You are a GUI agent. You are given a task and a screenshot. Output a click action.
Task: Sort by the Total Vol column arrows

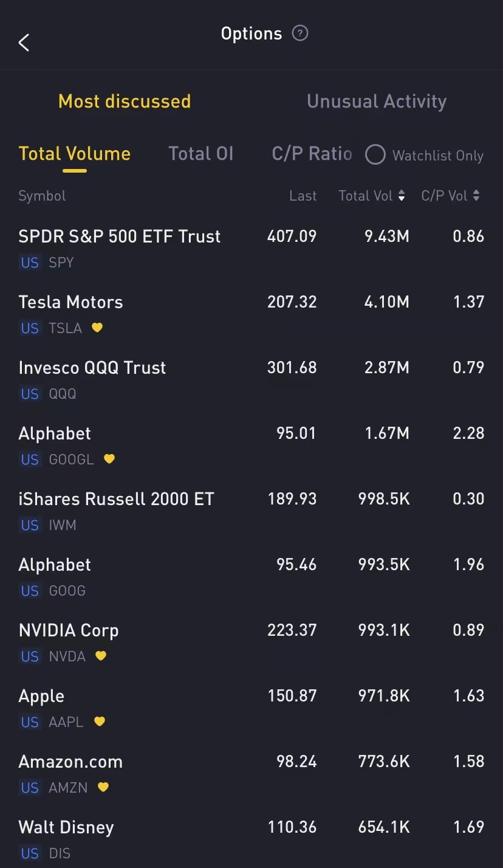click(x=402, y=196)
